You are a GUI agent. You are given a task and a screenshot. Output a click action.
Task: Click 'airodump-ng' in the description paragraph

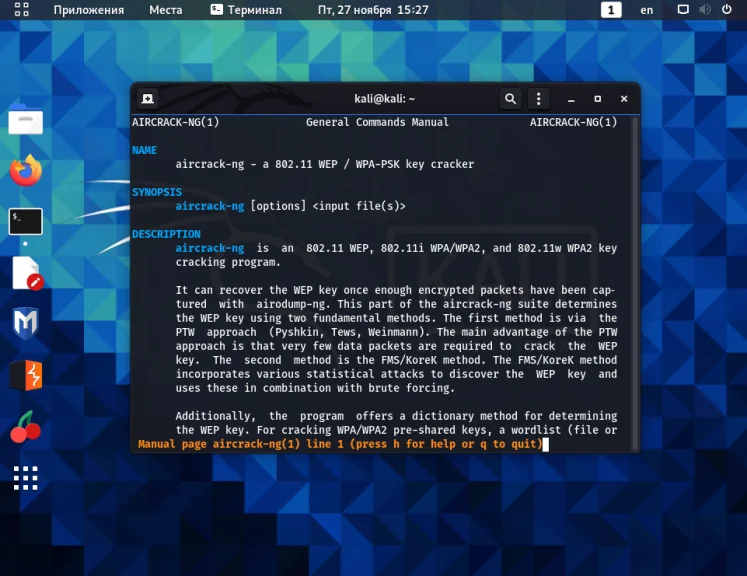point(291,304)
